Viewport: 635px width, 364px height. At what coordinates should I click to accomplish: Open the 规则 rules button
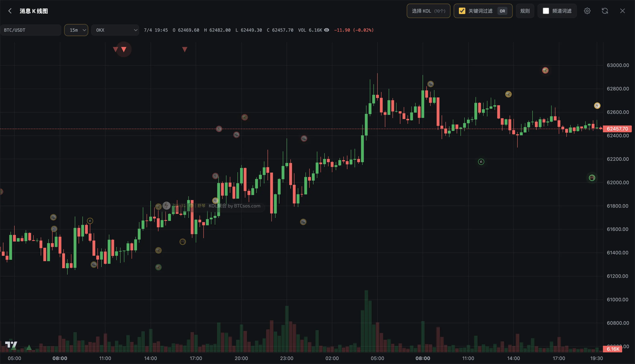525,11
